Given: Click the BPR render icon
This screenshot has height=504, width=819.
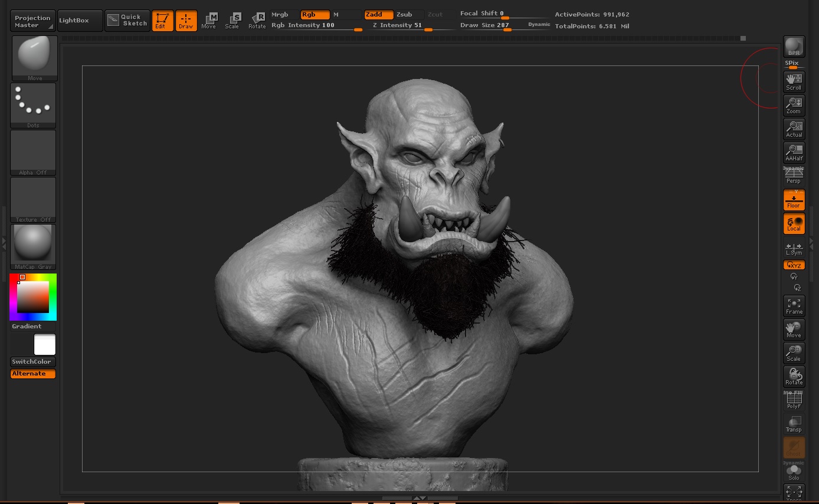Looking at the screenshot, I should [794, 47].
